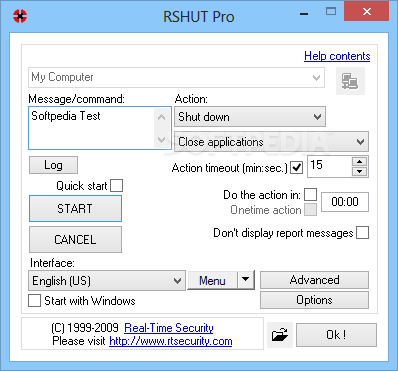
Task: Click message box scrollbar down arrow
Action: click(x=162, y=139)
